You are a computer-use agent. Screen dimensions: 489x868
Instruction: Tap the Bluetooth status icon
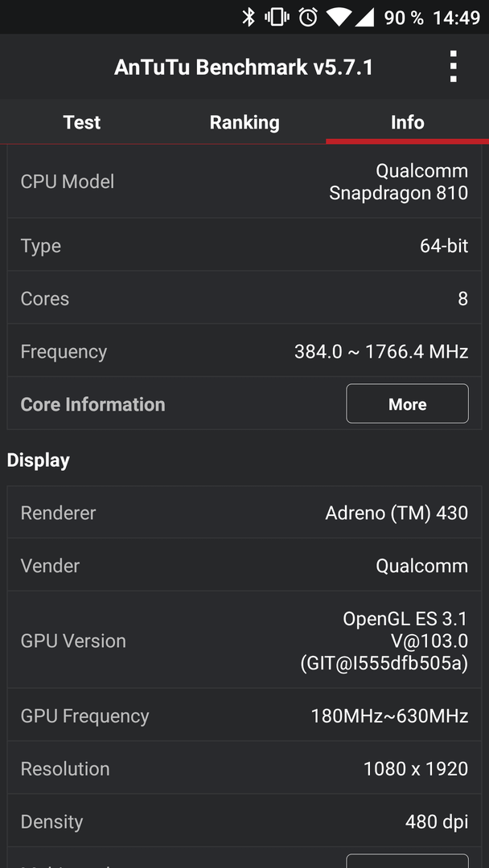tap(248, 17)
